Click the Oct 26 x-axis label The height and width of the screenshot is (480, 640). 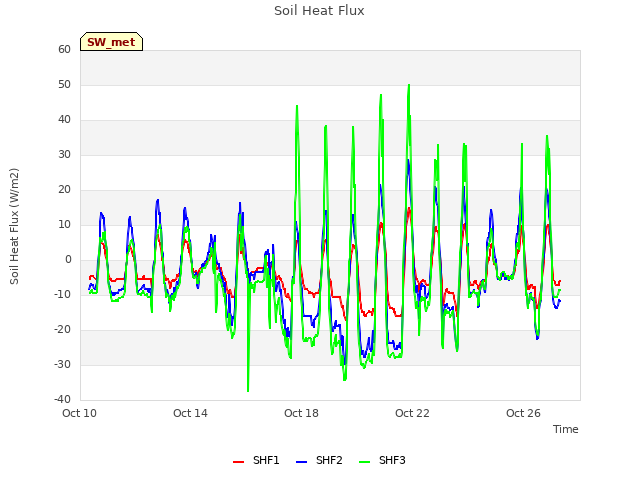523,413
